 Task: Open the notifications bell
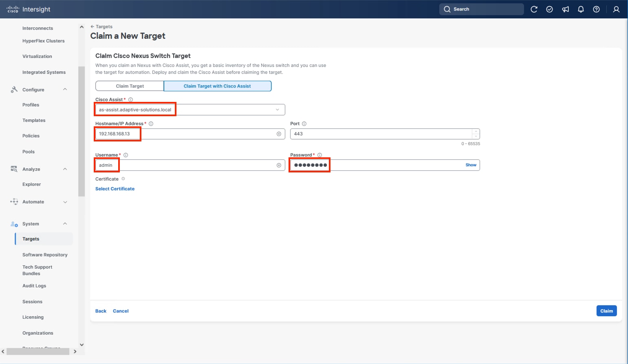(x=581, y=9)
